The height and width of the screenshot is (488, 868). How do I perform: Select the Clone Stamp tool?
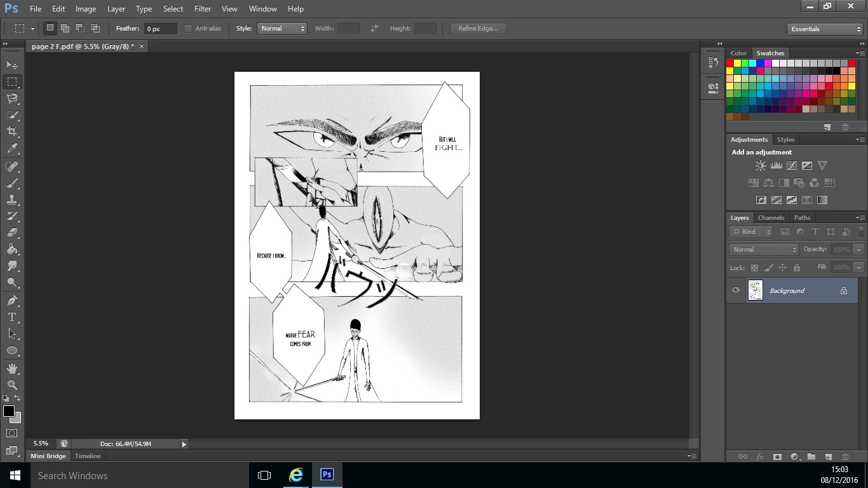(x=12, y=200)
